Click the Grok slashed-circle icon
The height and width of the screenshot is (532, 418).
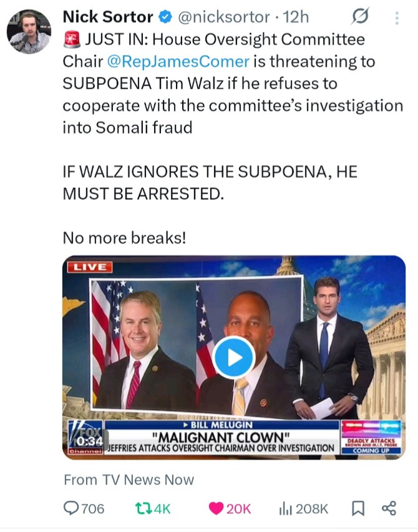[360, 16]
